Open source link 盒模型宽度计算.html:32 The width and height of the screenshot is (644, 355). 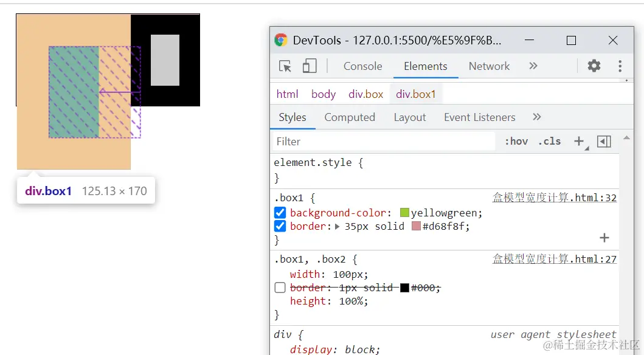click(555, 198)
